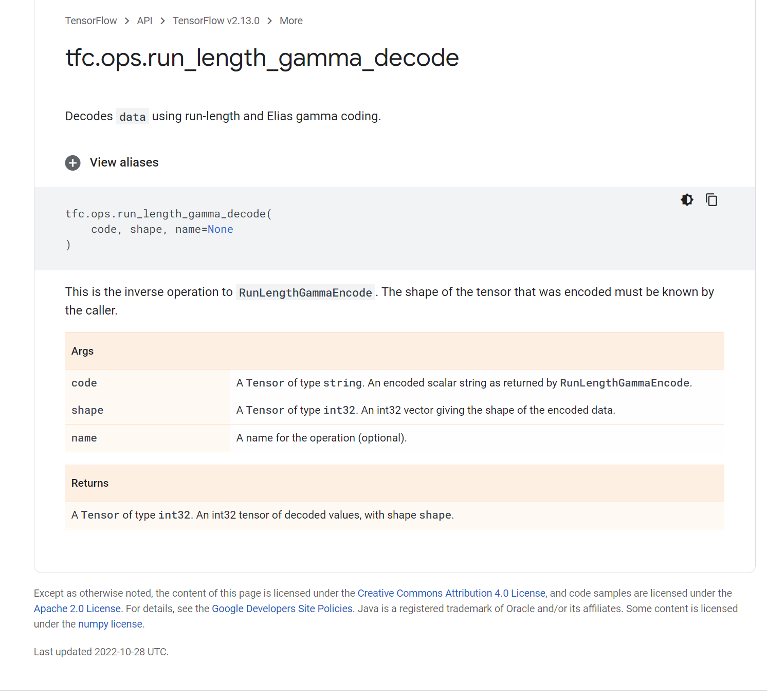
Task: Click 'View aliases' label text
Action: point(124,162)
